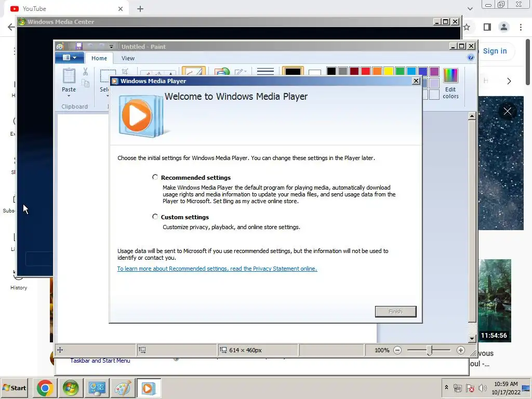Click the volume speaker tray icon
This screenshot has width=532, height=399.
pyautogui.click(x=482, y=388)
